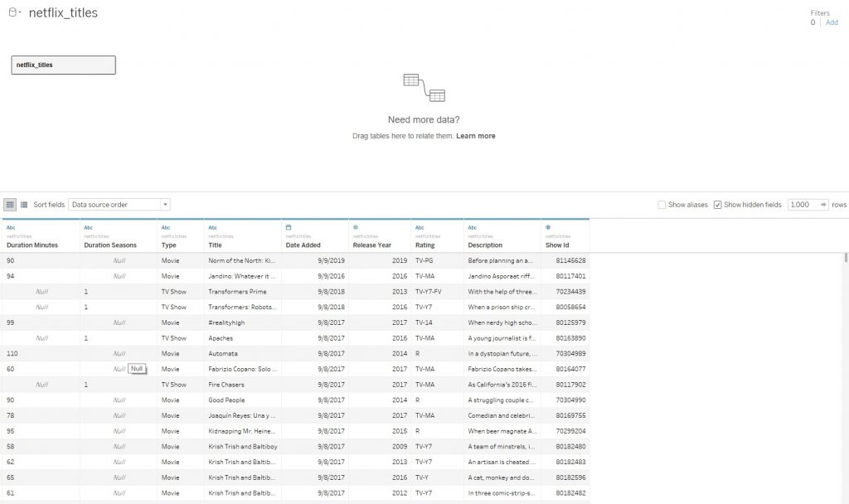Switch to the grid preview view icon
This screenshot has height=504, width=849.
10,205
